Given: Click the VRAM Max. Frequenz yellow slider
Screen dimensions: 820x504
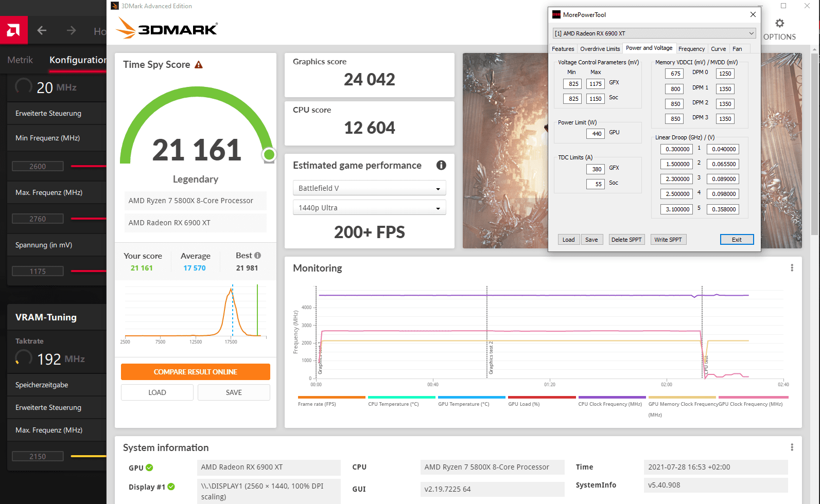Looking at the screenshot, I should click(x=89, y=456).
